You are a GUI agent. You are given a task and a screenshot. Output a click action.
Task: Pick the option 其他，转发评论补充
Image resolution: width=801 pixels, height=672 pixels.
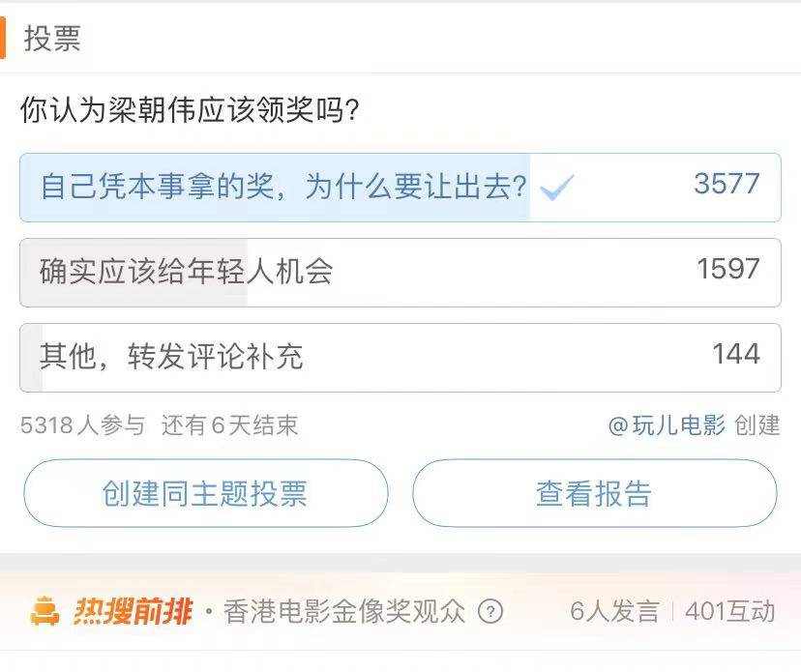[172, 357]
